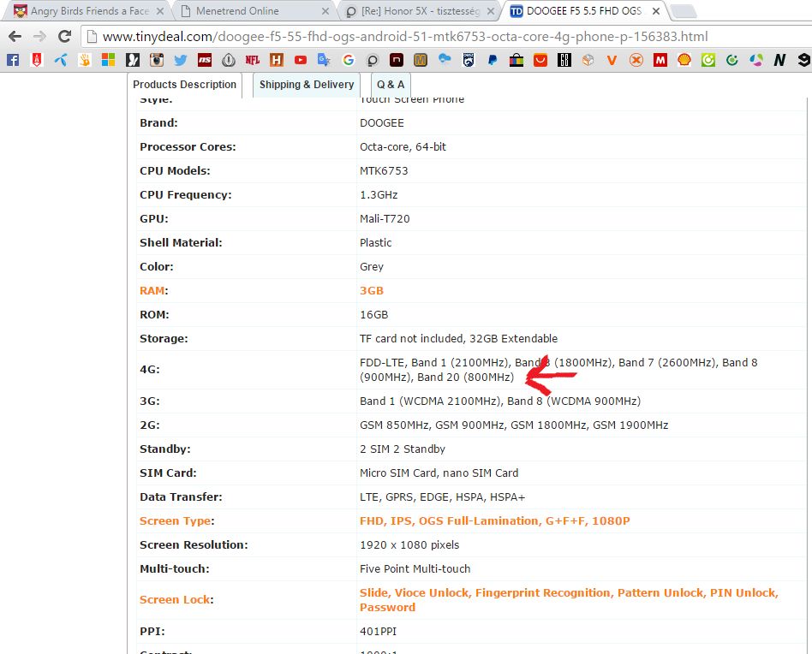Viewport: 812px width, 654px height.
Task: Click the 401PPI value
Action: [x=378, y=632]
